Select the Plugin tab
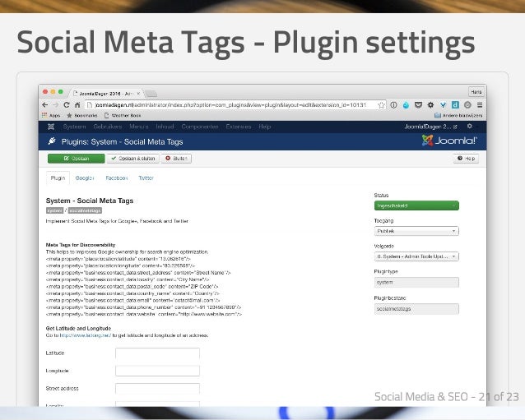This screenshot has height=420, width=525. click(58, 178)
